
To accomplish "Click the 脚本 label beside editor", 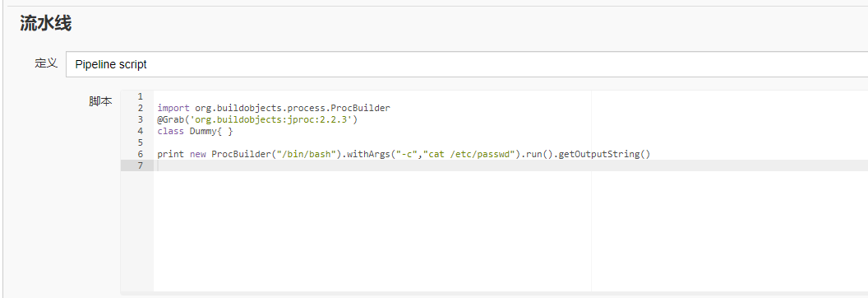I will coord(101,101).
